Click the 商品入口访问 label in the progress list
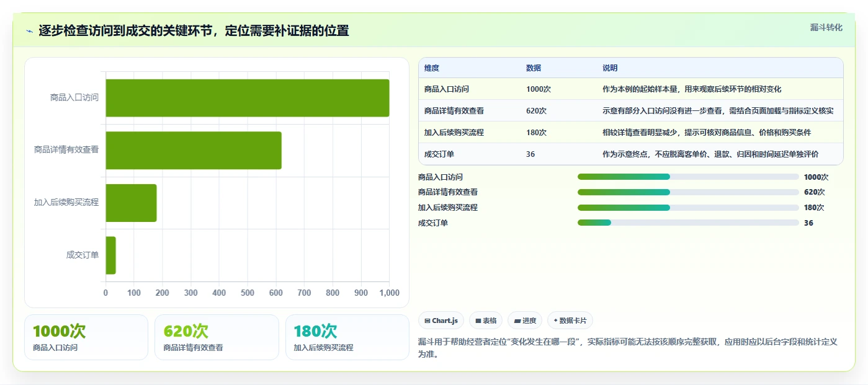This screenshot has width=868, height=385. (x=441, y=177)
